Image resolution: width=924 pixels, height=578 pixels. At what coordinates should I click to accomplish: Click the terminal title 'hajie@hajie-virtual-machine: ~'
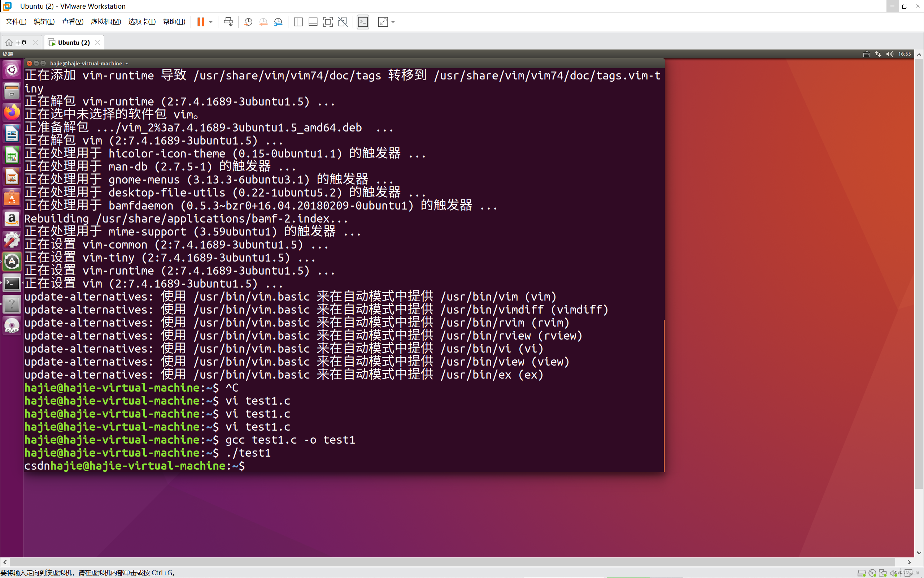[x=90, y=64]
